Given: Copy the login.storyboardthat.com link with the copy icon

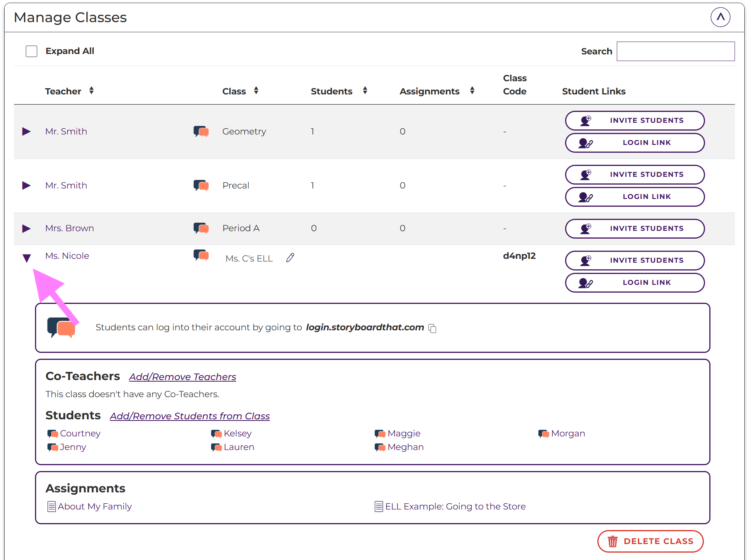Looking at the screenshot, I should tap(432, 328).
